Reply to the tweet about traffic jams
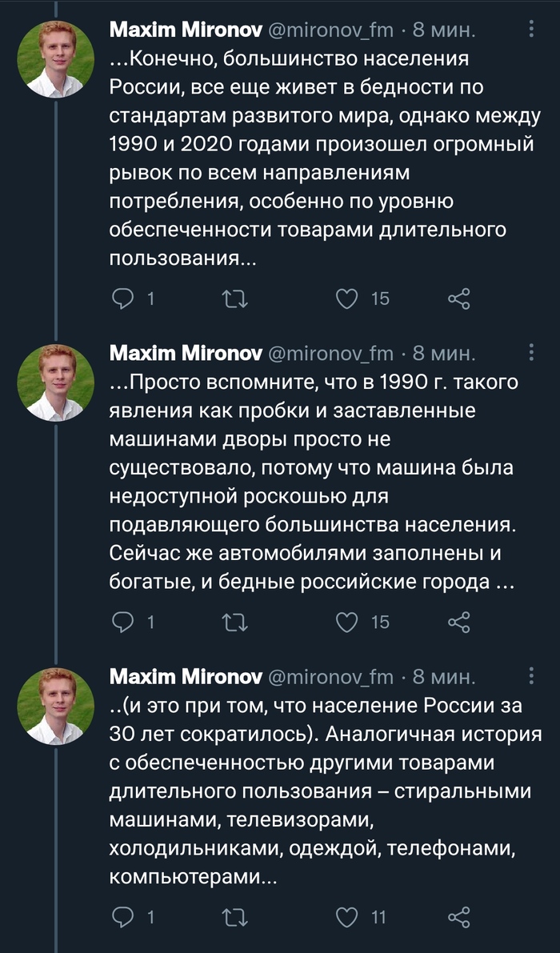The height and width of the screenshot is (953, 560). pyautogui.click(x=123, y=621)
